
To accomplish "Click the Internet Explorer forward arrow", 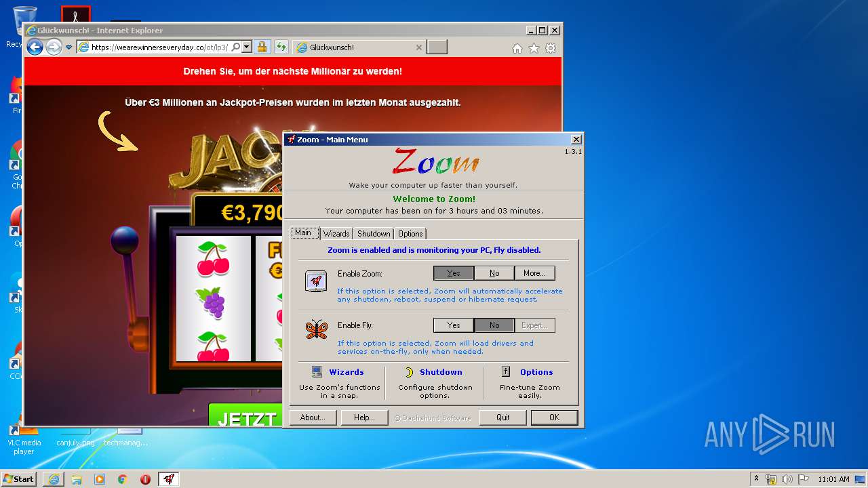I will pyautogui.click(x=54, y=47).
